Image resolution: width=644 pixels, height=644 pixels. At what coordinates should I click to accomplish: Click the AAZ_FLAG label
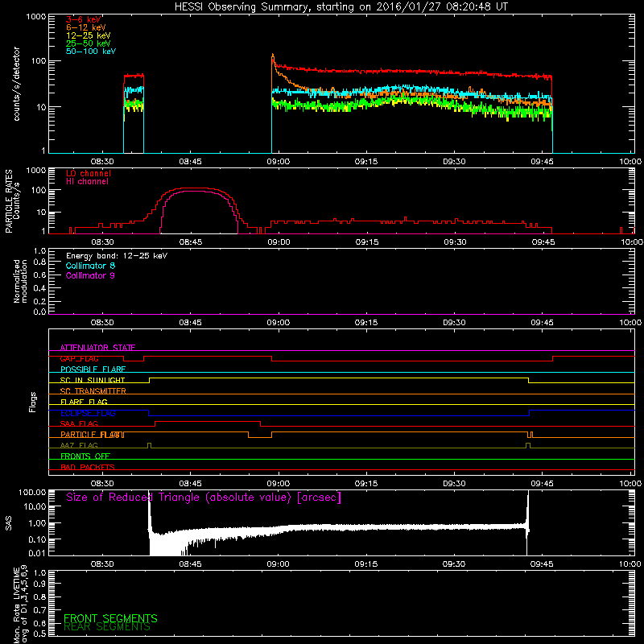[79, 445]
